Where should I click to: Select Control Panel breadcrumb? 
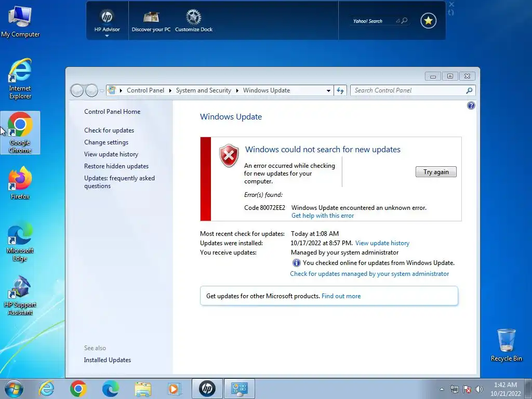pos(145,90)
